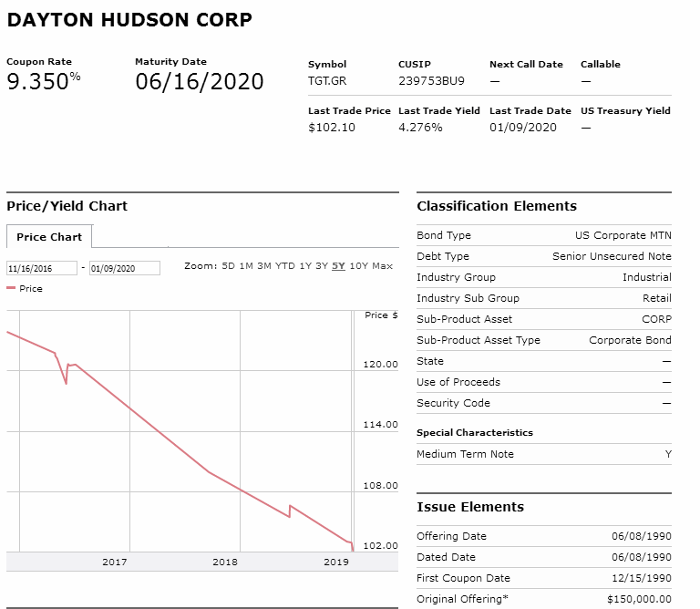
Task: Click the Use of Proceeds row label
Action: coord(458,382)
